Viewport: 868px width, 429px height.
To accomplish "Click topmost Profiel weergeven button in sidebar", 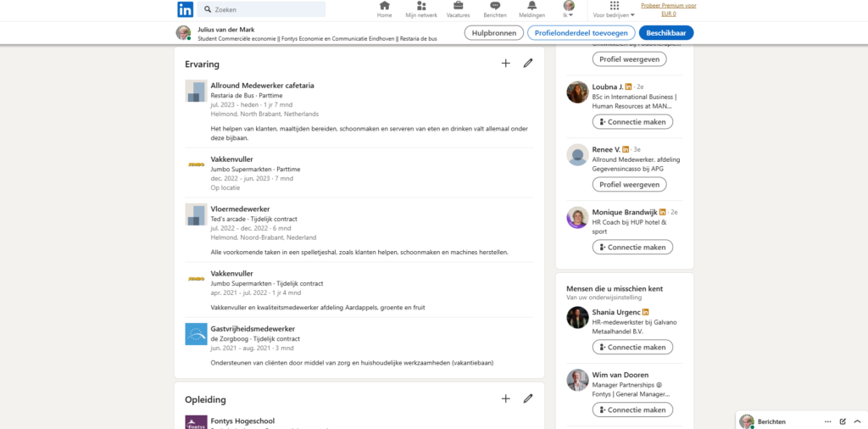I will click(630, 58).
